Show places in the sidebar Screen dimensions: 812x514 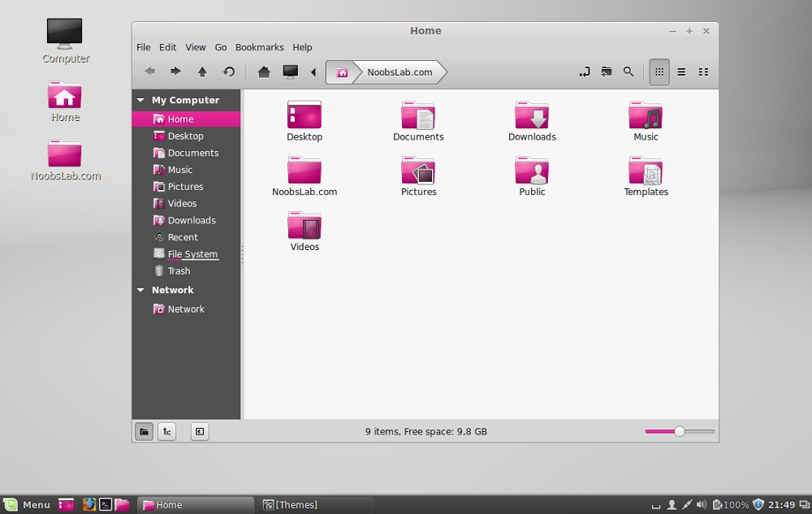tap(144, 431)
